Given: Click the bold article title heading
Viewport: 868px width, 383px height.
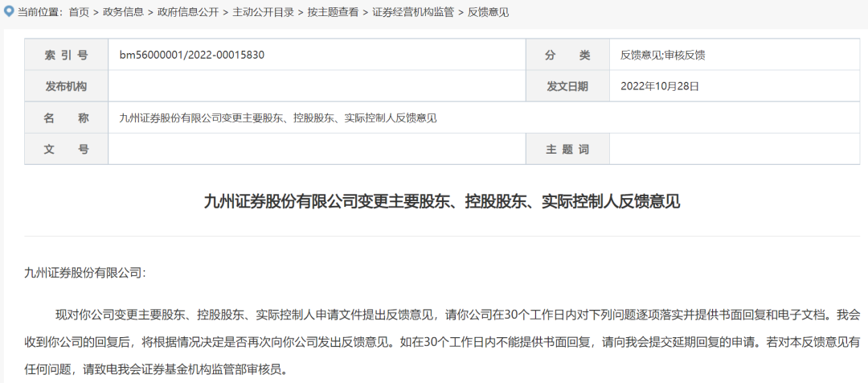Looking at the screenshot, I should click(x=442, y=201).
